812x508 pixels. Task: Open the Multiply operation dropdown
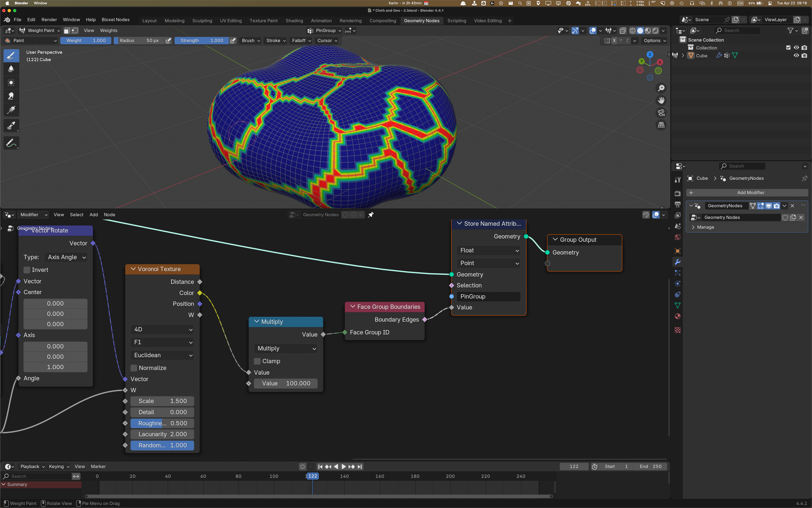(286, 349)
